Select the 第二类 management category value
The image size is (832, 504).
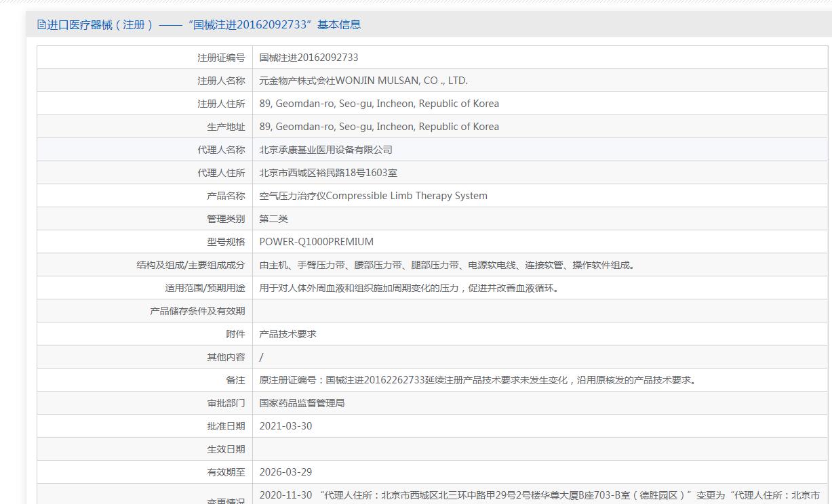(274, 219)
